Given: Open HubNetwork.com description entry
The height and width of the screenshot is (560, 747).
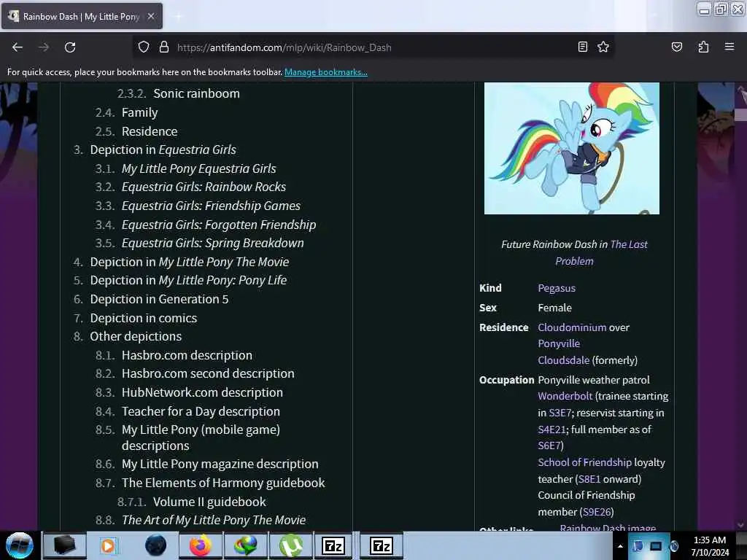Looking at the screenshot, I should [x=202, y=392].
